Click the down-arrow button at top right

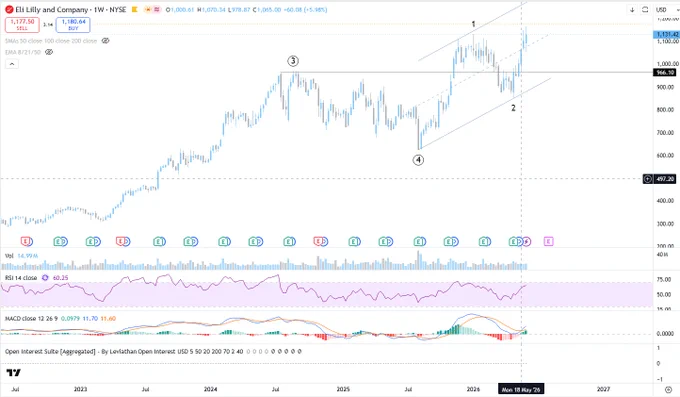pyautogui.click(x=632, y=10)
